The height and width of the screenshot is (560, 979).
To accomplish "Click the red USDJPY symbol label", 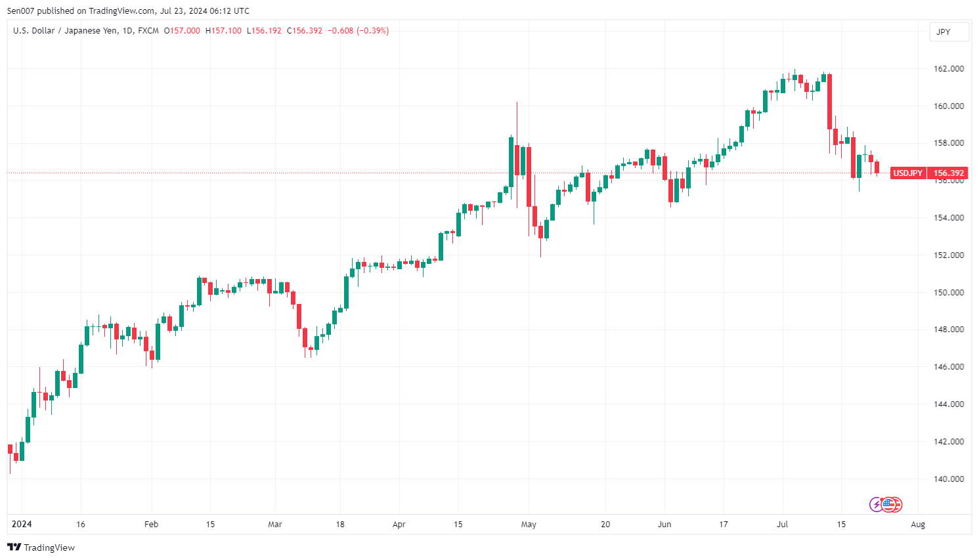I will 907,173.
